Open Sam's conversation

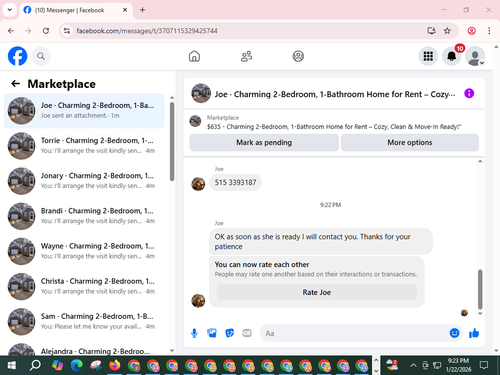click(84, 321)
